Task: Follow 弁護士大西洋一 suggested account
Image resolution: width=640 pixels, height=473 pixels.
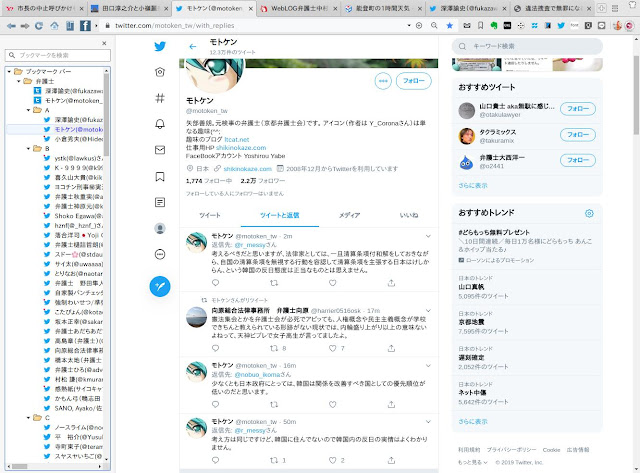Action: coord(578,160)
